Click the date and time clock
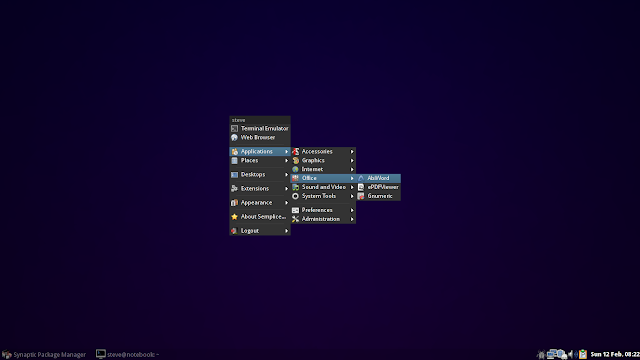 615,354
